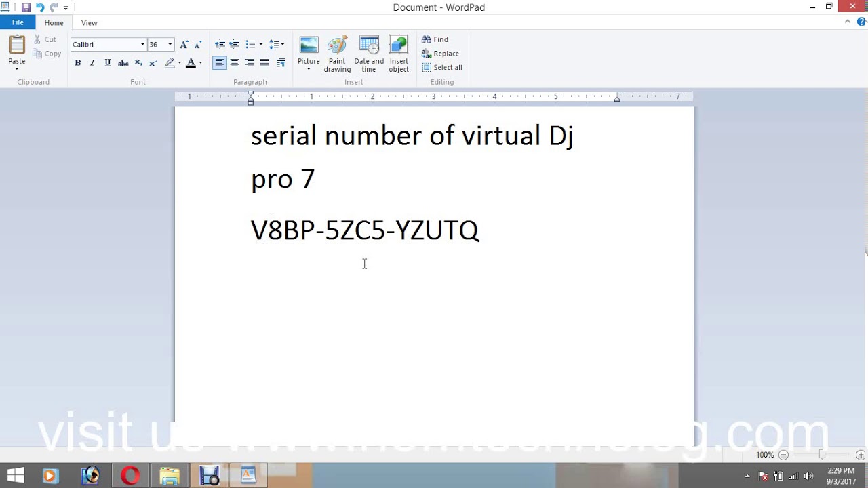Paste clipboard contents with Paste icon

[x=17, y=45]
